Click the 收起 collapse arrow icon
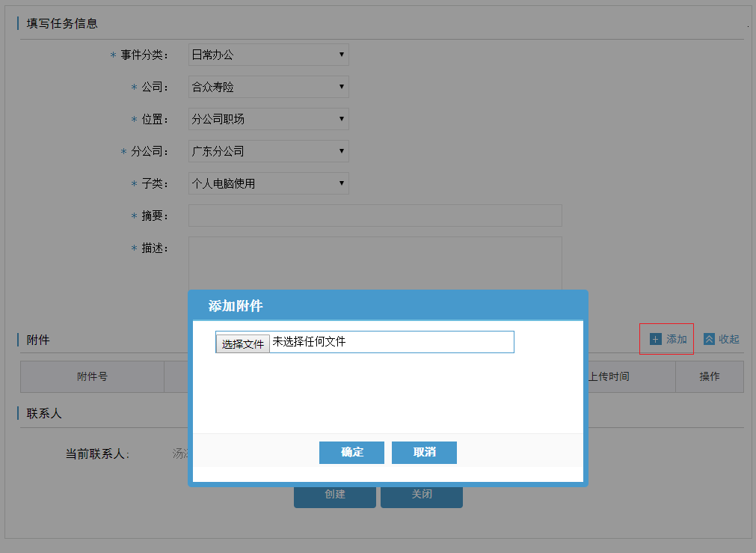Screen dimensions: 756x553 pyautogui.click(x=710, y=340)
